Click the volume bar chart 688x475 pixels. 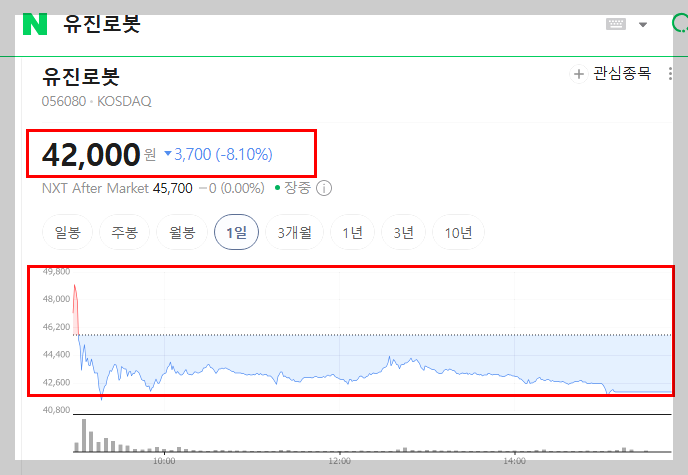coord(372,435)
